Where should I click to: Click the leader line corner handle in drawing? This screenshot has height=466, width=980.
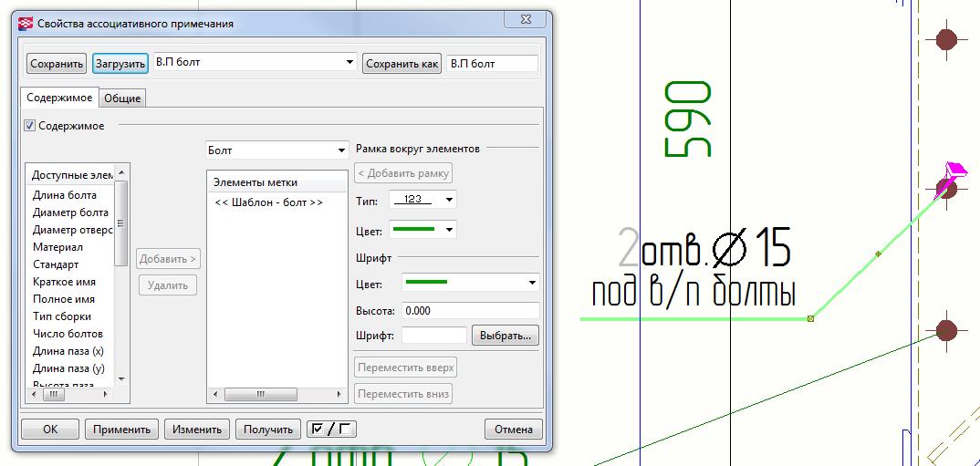tap(810, 319)
